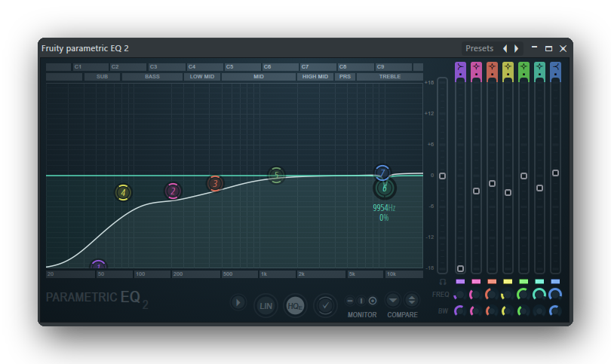Click green band 5 filter type icon
The image size is (611, 364).
click(x=523, y=66)
